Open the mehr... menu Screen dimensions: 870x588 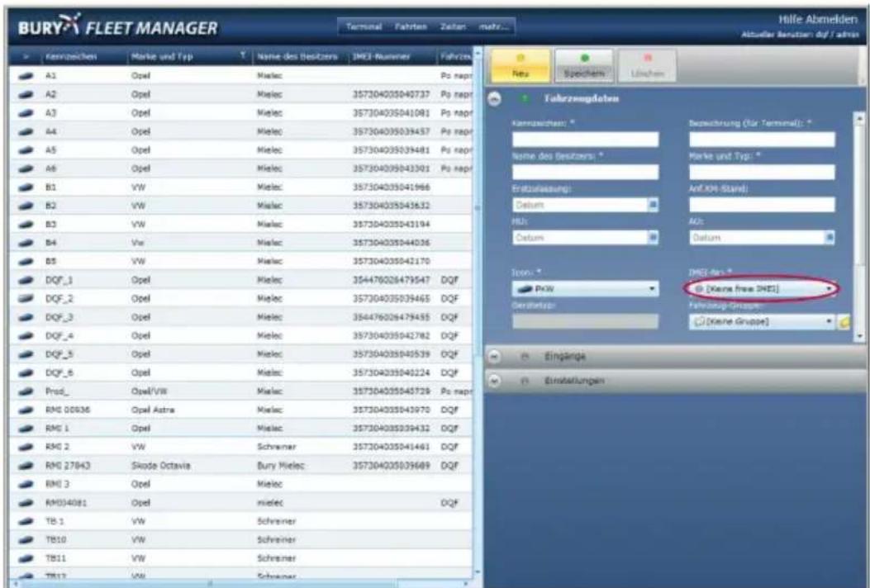(493, 26)
